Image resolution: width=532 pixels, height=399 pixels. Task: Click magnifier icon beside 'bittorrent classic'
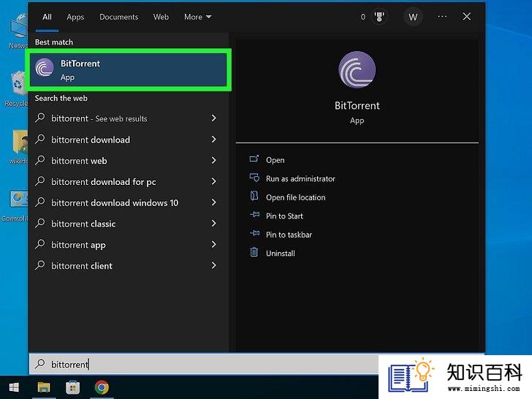click(x=40, y=224)
